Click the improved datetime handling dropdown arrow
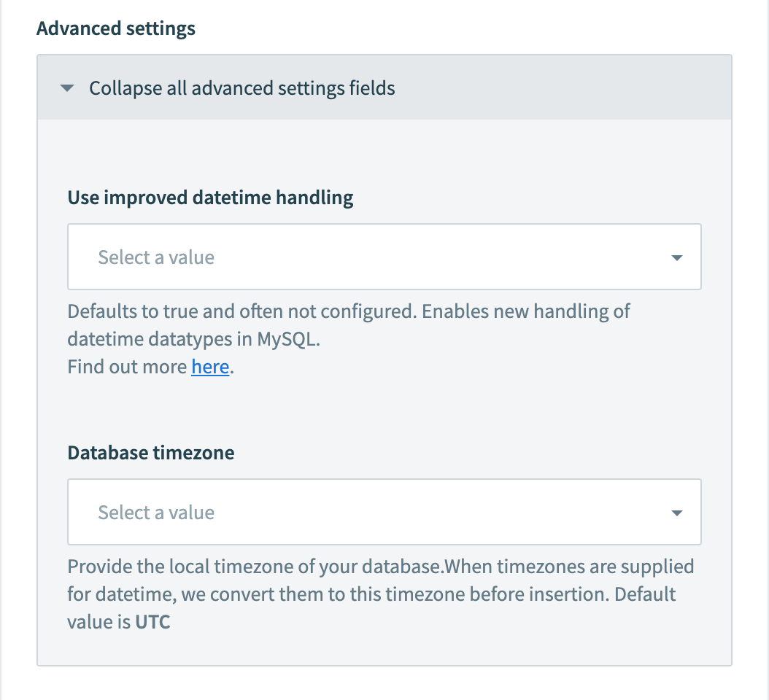 [x=676, y=257]
